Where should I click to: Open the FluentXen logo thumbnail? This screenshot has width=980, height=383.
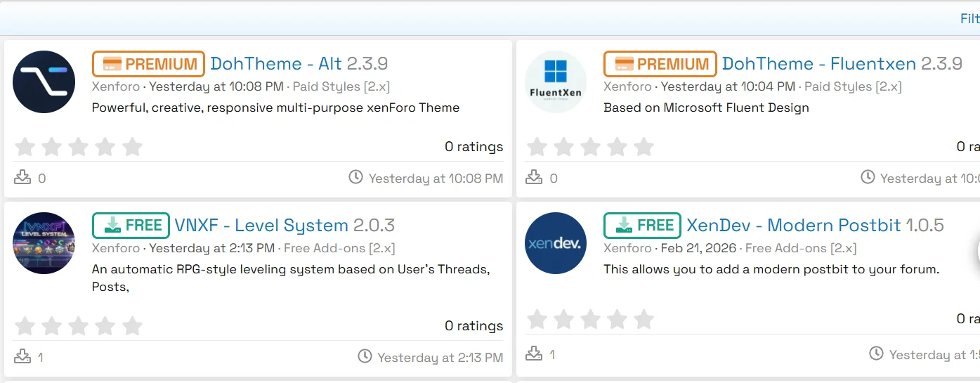556,82
